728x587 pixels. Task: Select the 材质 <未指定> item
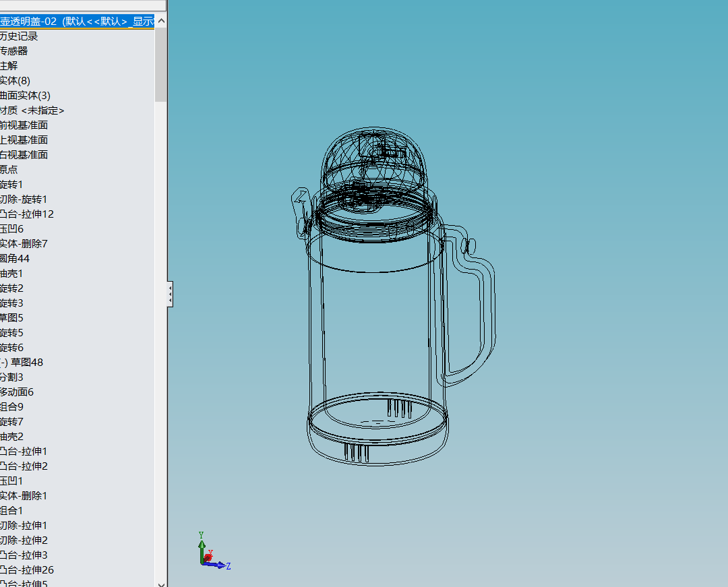click(x=32, y=111)
